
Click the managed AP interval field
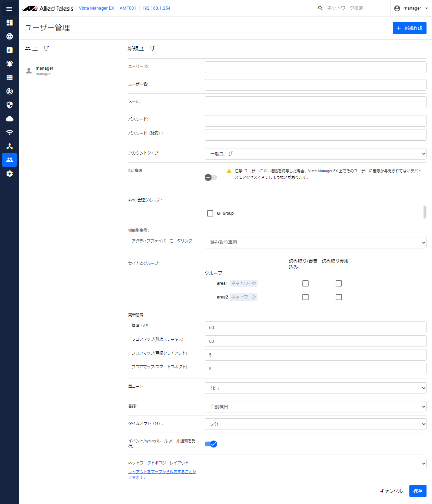tap(315, 327)
